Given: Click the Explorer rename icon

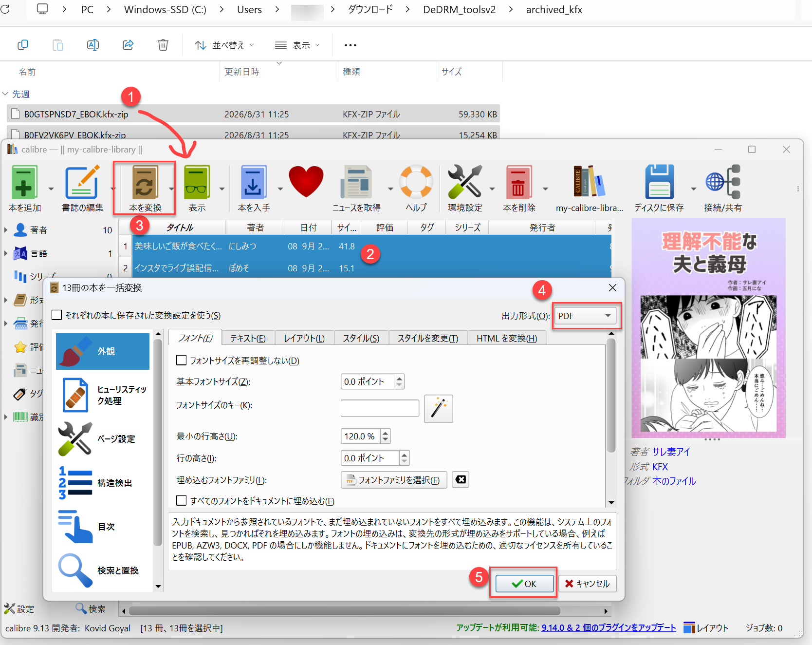Looking at the screenshot, I should pos(92,45).
